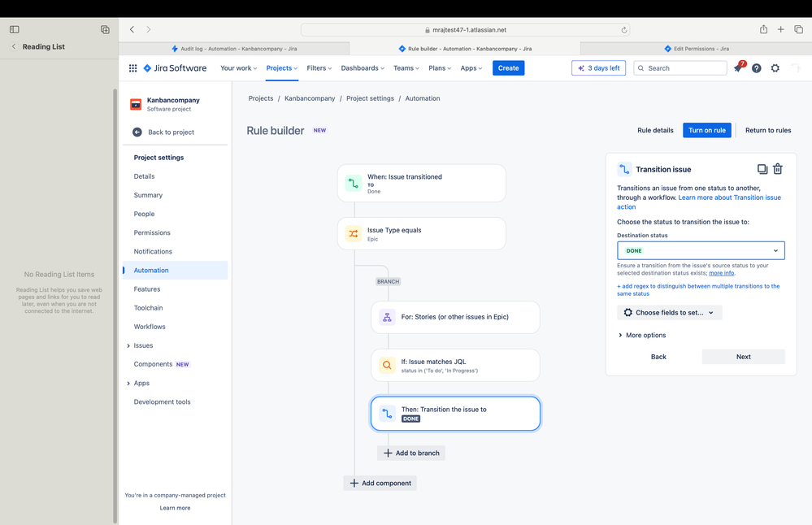Go back in Safari history
The image size is (812, 525).
(132, 29)
